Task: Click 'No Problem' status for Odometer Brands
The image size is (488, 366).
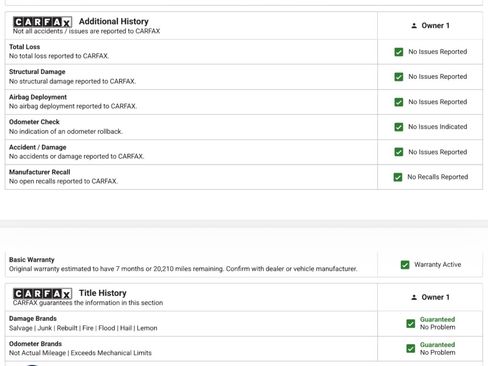Action: coord(437,352)
